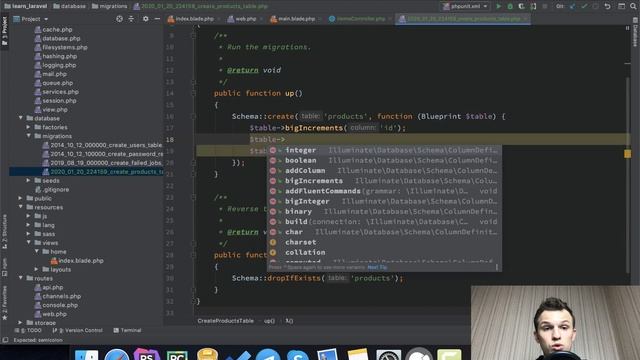Expand the seeds folder
Image resolution: width=640 pixels, height=360 pixels.
click(x=29, y=180)
